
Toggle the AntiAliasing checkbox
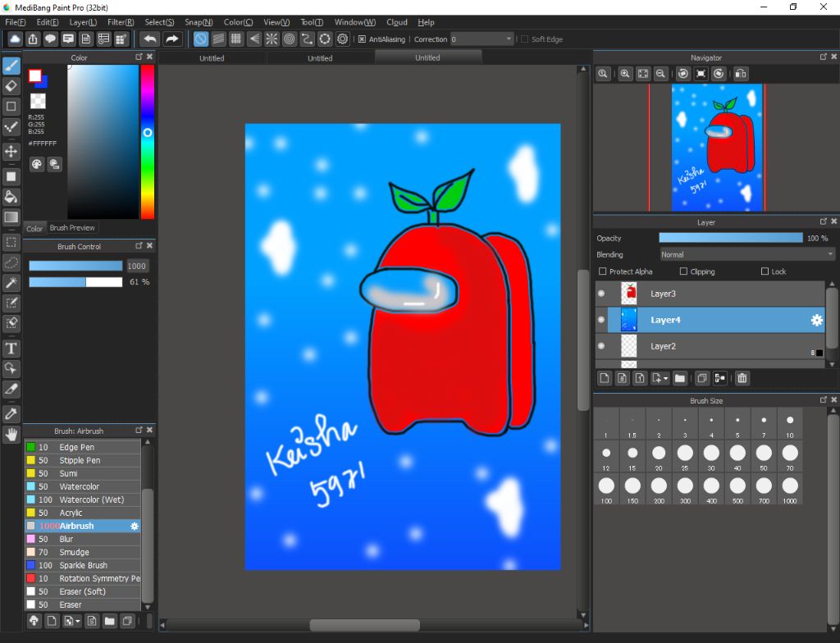point(362,39)
